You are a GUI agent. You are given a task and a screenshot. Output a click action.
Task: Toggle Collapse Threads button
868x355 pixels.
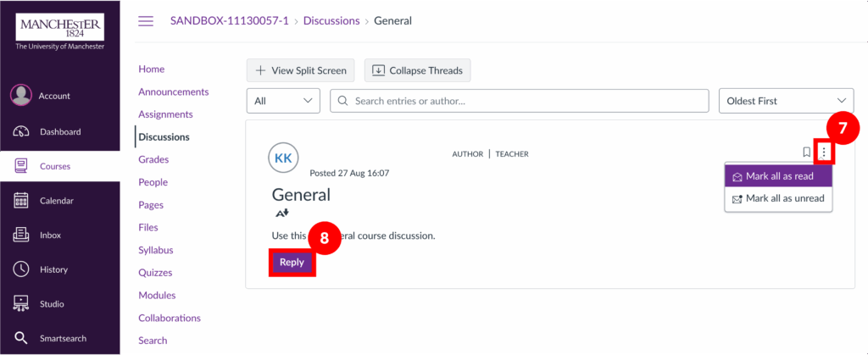(x=417, y=70)
